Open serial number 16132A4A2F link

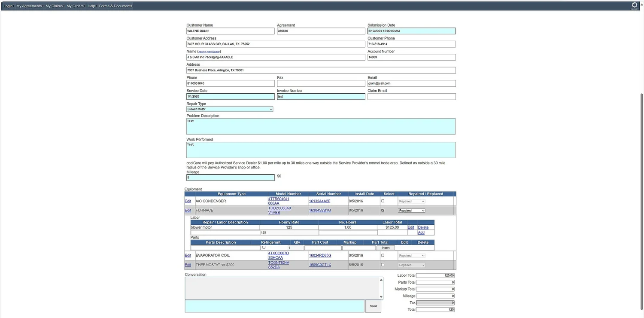319,201
